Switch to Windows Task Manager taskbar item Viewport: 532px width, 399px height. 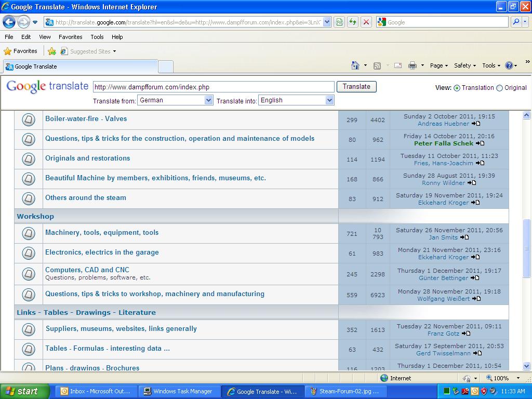[178, 391]
